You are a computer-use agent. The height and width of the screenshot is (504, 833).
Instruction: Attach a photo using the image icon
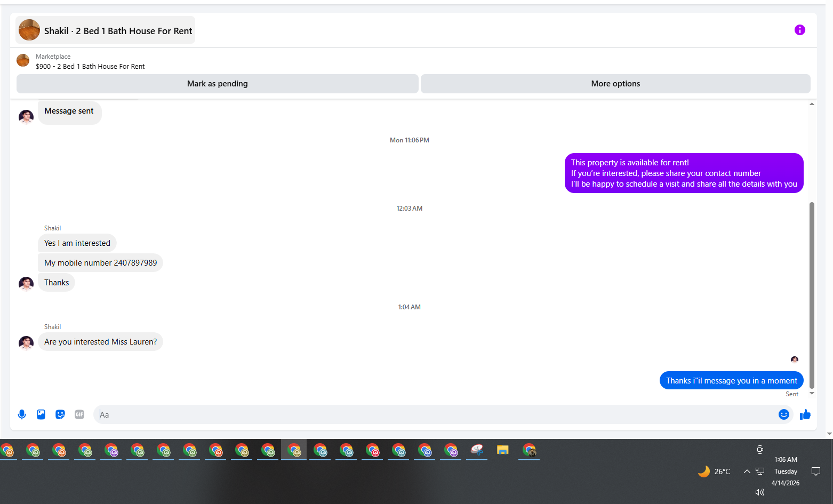pyautogui.click(x=41, y=414)
